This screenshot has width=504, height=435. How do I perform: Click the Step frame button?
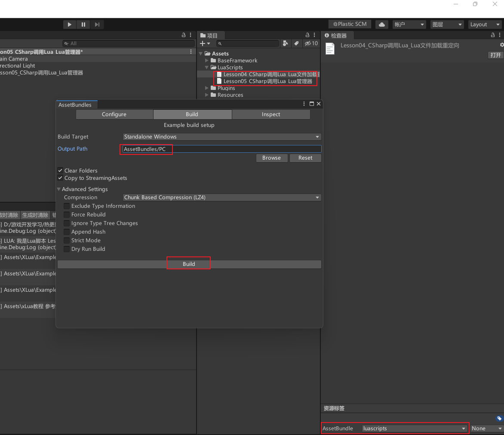(97, 25)
